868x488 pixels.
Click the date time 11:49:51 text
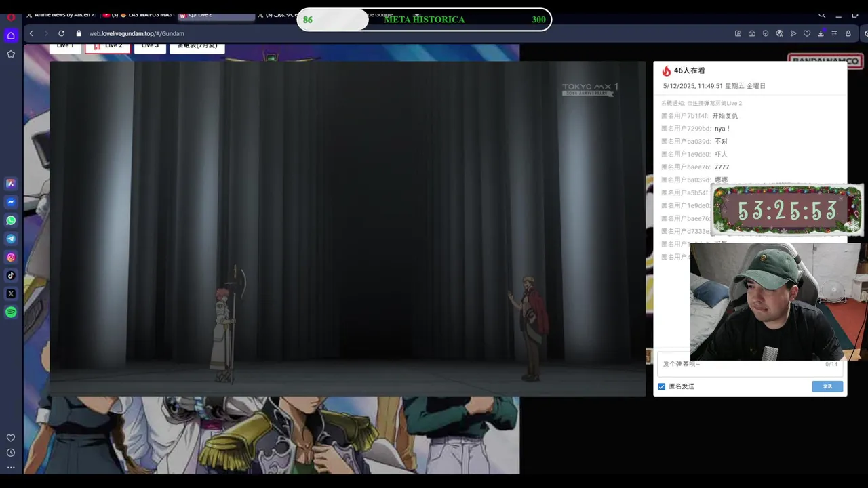point(714,86)
